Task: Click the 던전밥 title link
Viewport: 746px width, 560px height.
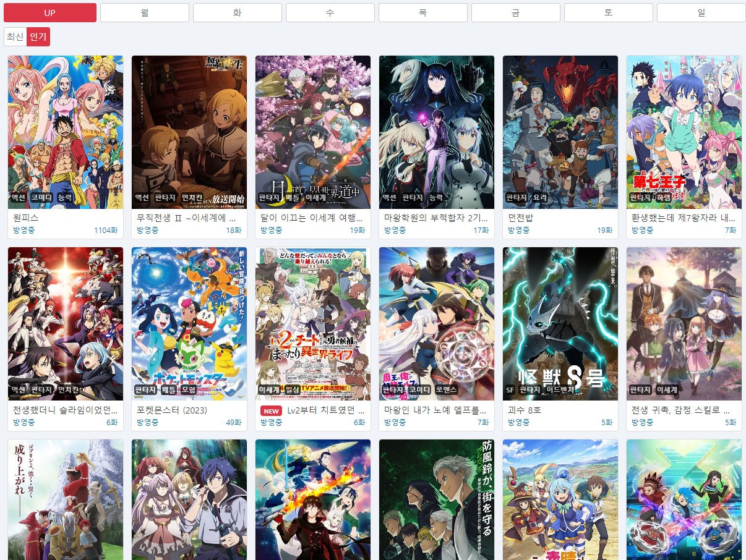Action: (x=521, y=218)
